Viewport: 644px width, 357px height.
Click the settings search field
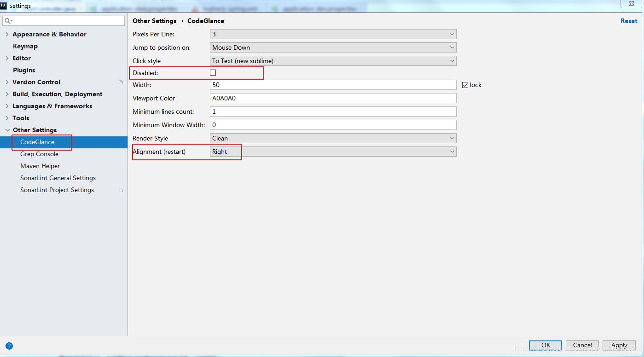(64, 21)
